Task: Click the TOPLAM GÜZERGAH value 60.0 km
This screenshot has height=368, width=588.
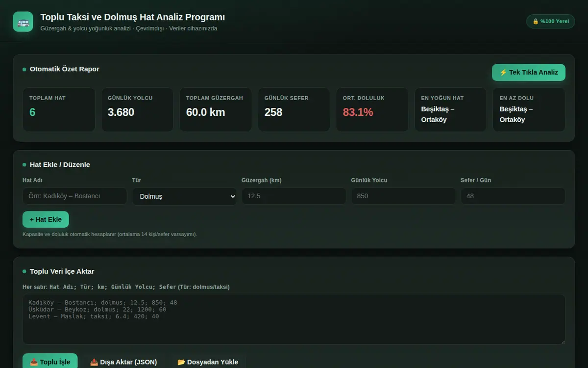Action: [x=205, y=112]
